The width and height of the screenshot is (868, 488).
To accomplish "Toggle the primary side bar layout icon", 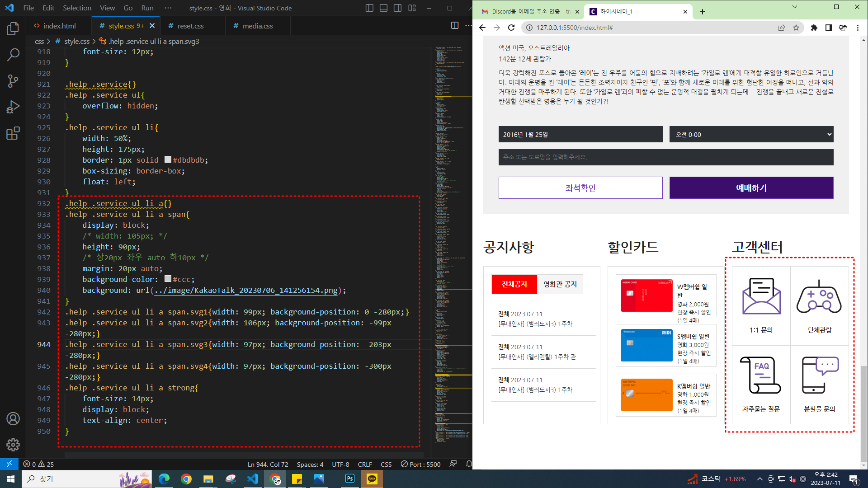I will (369, 8).
